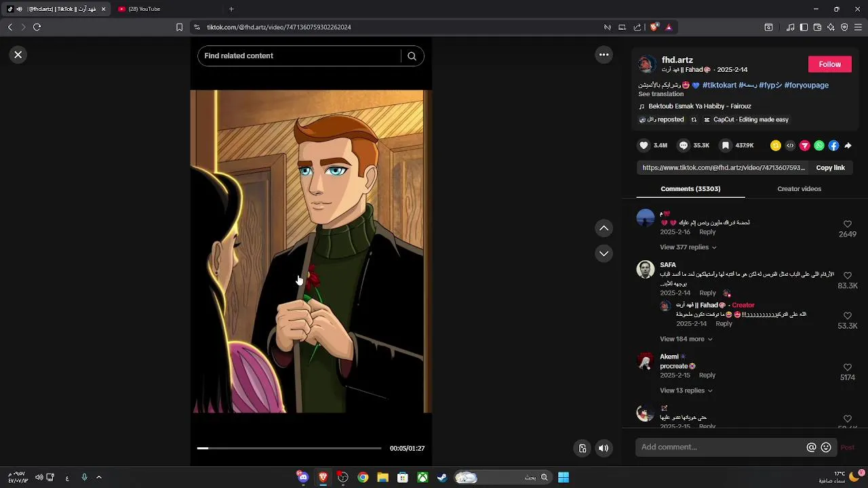The height and width of the screenshot is (488, 868).
Task: Click the embed code icon
Action: coord(790,146)
